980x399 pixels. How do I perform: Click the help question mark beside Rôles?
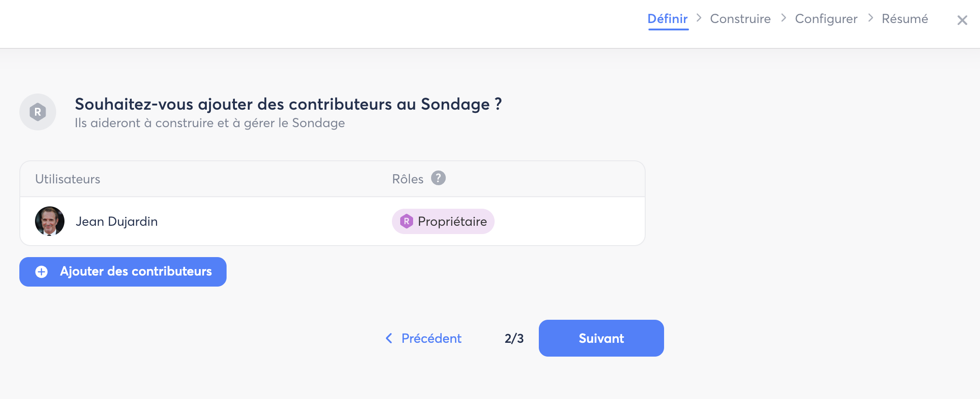click(438, 178)
